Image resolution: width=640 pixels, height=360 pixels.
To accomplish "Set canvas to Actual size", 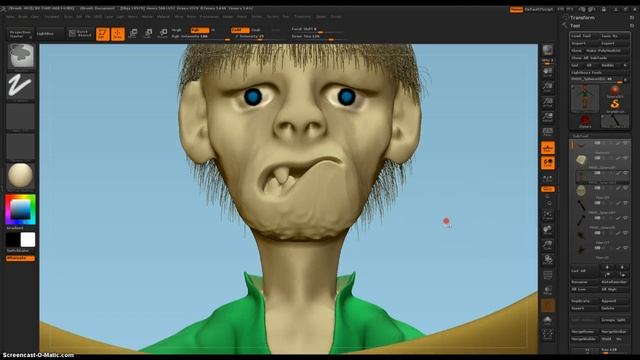I will click(548, 102).
